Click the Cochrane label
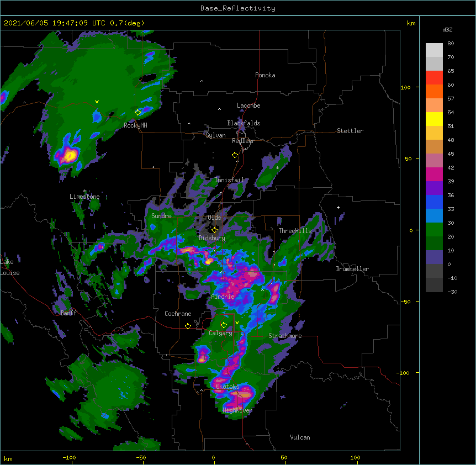The height and width of the screenshot is (465, 476). (x=178, y=314)
